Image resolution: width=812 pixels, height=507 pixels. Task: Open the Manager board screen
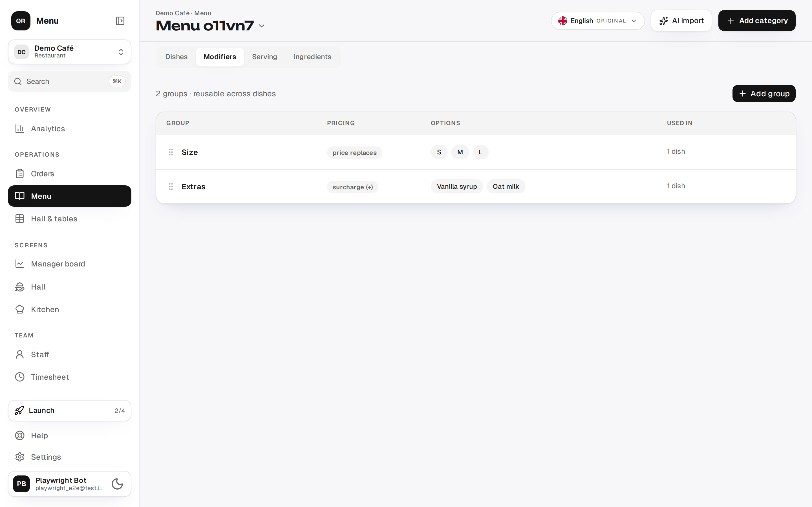(x=69, y=264)
